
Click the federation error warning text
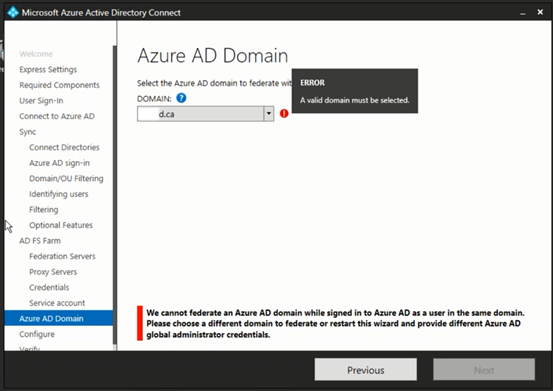(x=335, y=324)
